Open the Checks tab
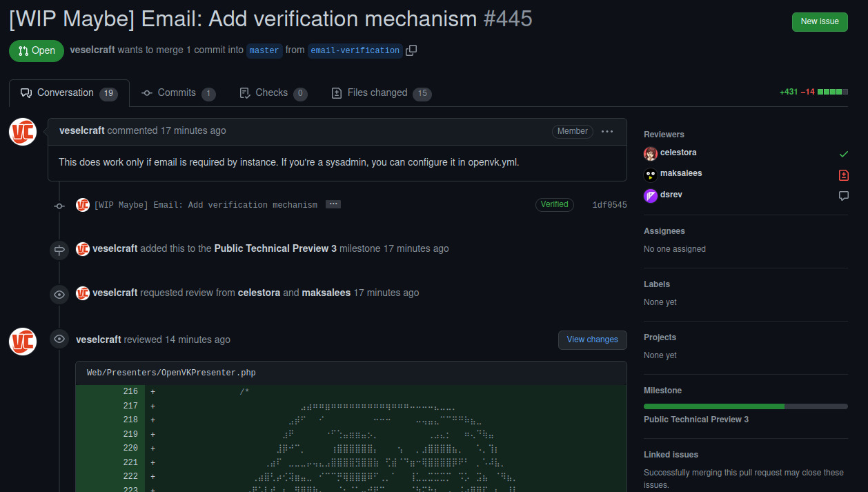 tap(273, 93)
